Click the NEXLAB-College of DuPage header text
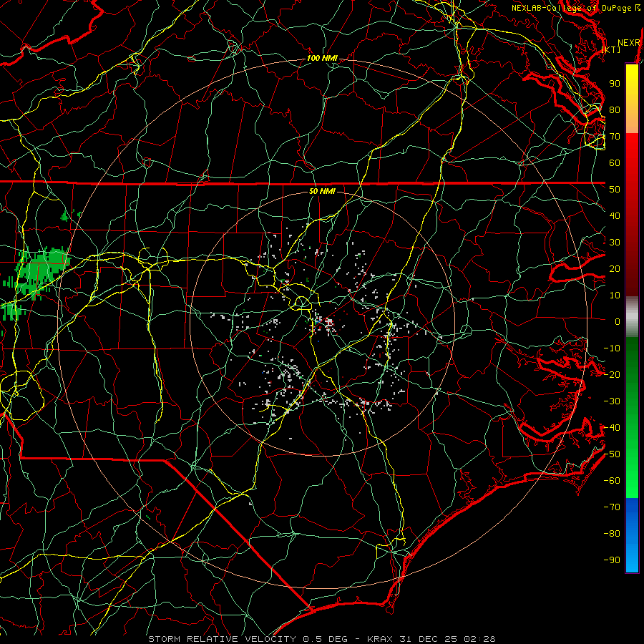The width and height of the screenshot is (644, 644). coord(571,8)
